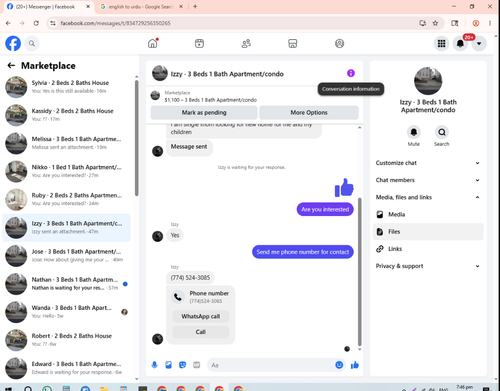
Task: Click the back arrow beside Marketplace
Action: (11, 65)
